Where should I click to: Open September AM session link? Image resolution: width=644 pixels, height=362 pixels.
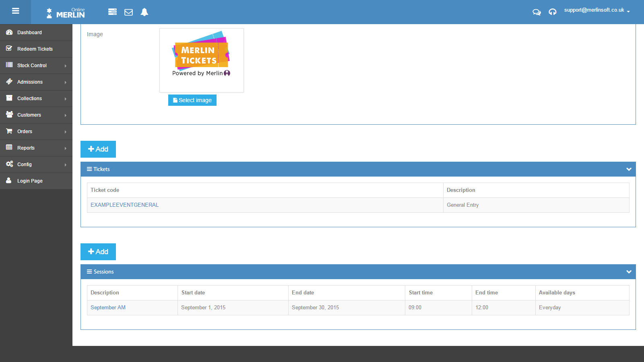(108, 307)
